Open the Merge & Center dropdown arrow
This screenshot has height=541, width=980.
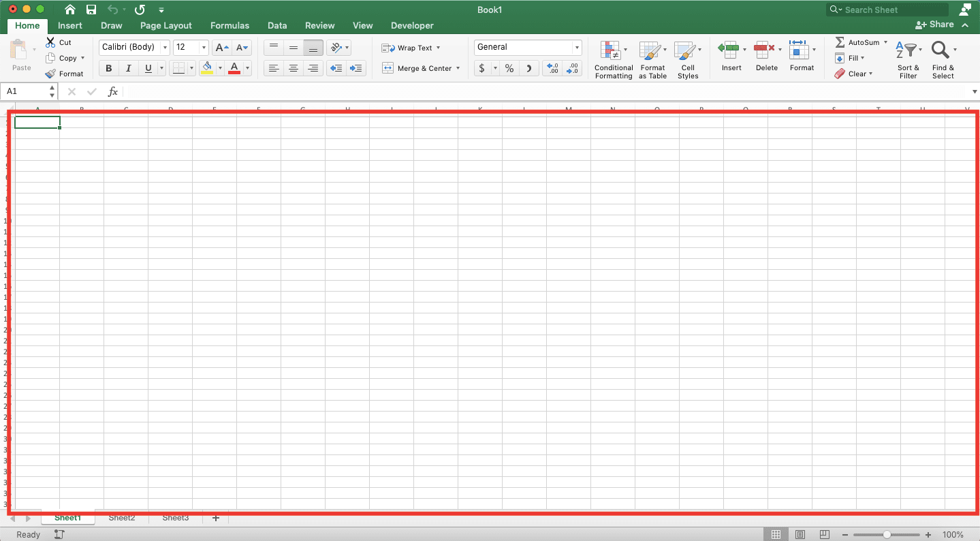pos(458,68)
